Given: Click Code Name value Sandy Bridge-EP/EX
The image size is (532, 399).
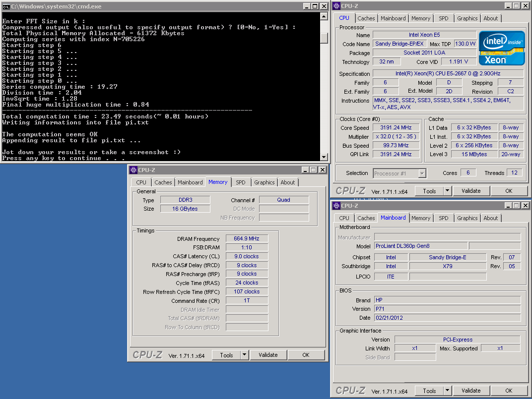Looking at the screenshot, I should coord(399,44).
